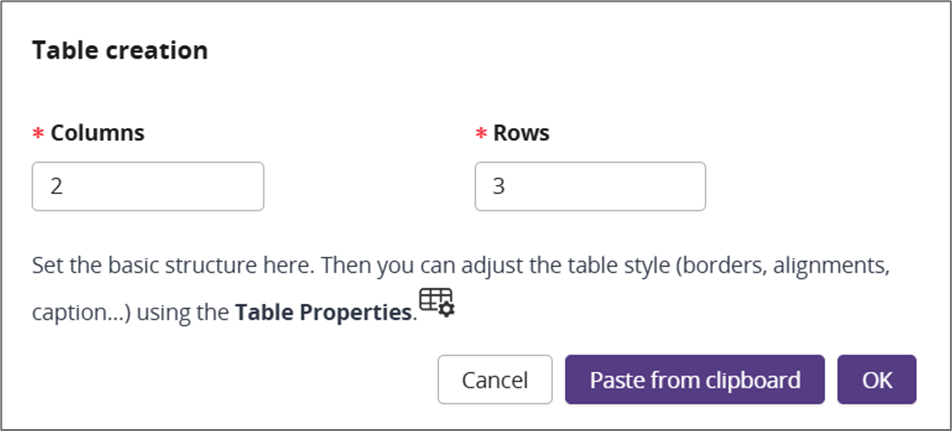Click the Rows field label

pyautogui.click(x=521, y=133)
